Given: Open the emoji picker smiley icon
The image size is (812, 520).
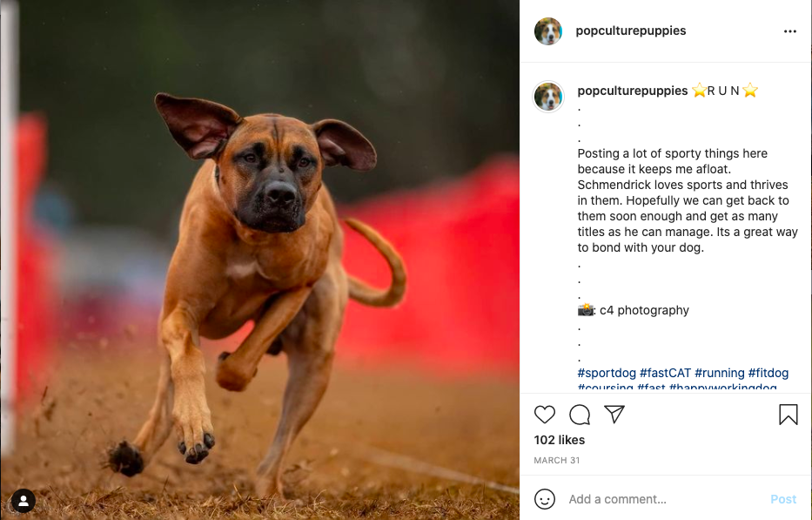Looking at the screenshot, I should [x=544, y=499].
